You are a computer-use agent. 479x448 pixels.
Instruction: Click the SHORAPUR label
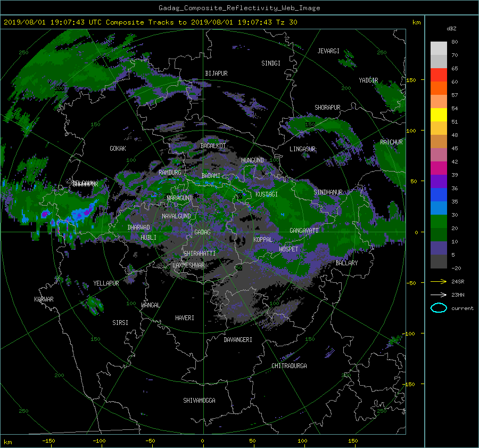327,107
